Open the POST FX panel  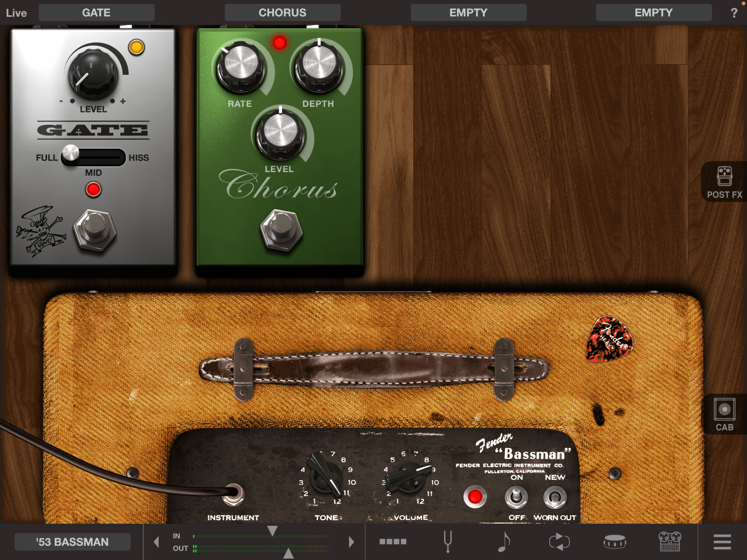pyautogui.click(x=725, y=181)
